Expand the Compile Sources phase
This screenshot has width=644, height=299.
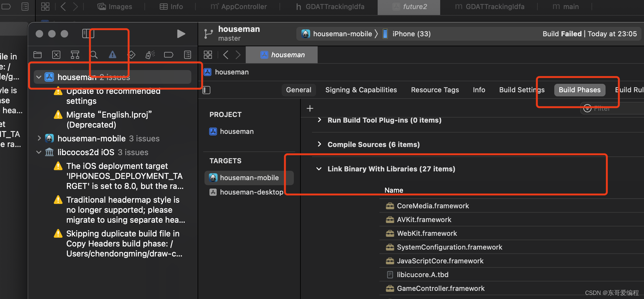(x=319, y=144)
